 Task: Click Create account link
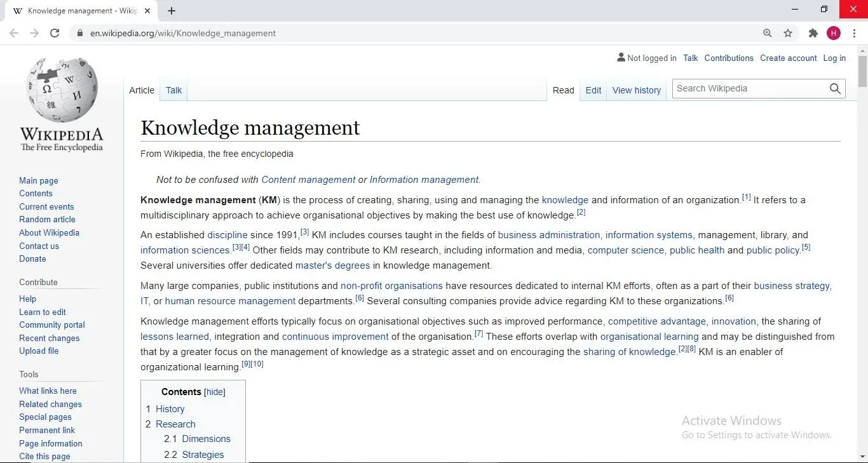point(789,58)
